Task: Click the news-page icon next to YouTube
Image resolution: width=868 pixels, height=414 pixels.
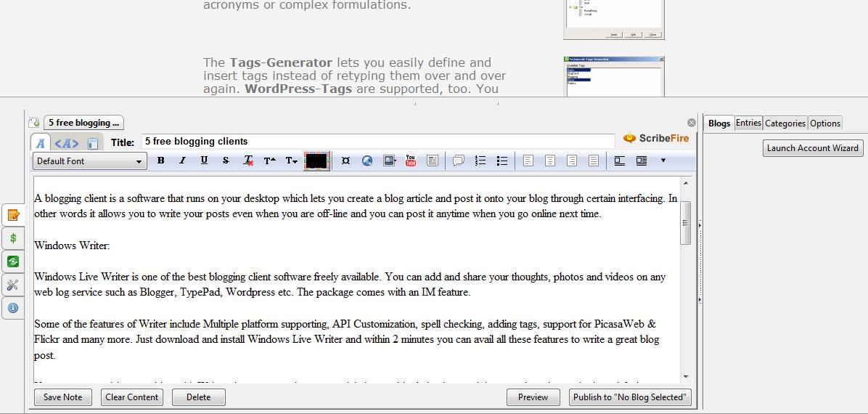Action: click(433, 161)
